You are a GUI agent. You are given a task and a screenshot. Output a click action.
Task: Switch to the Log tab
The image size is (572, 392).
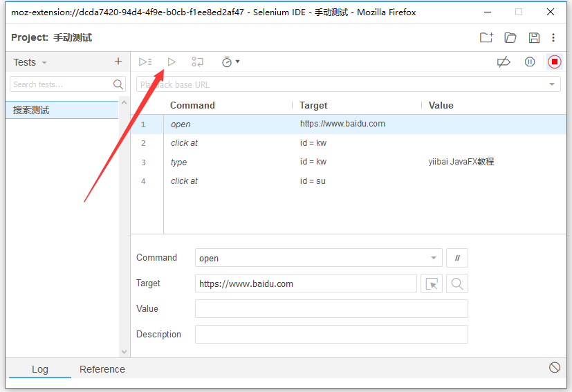[40, 369]
